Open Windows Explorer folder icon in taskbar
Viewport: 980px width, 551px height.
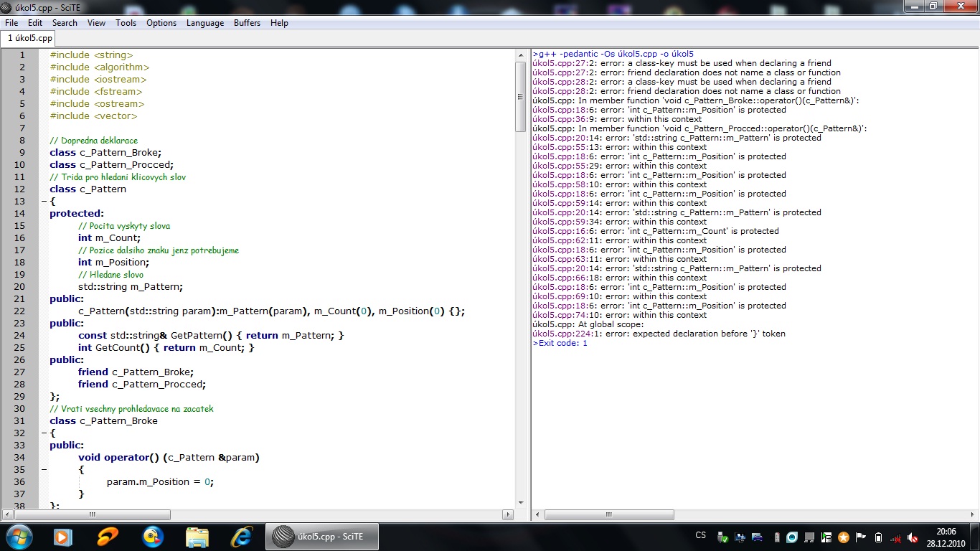pyautogui.click(x=197, y=537)
